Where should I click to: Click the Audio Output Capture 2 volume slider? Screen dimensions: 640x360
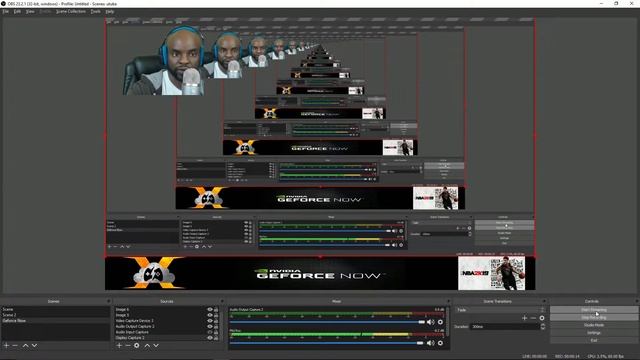pyautogui.click(x=327, y=322)
